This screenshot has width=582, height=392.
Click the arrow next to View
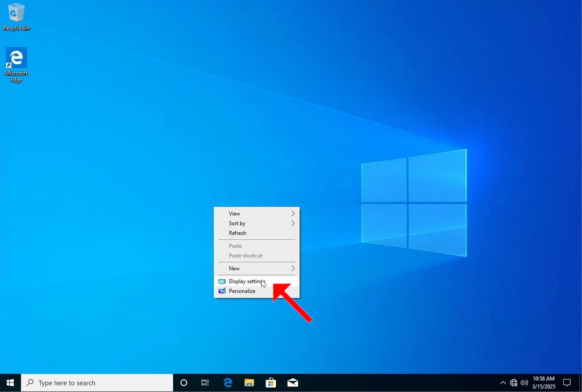[x=293, y=214]
